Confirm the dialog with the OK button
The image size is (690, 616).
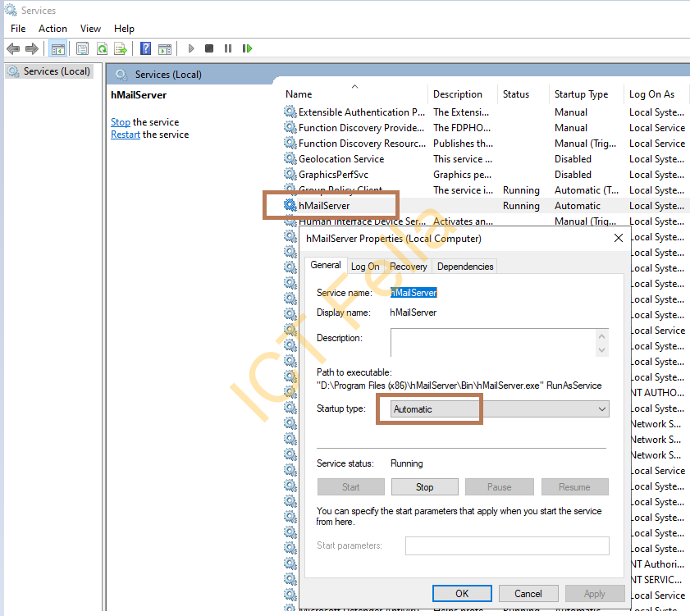coord(462,594)
